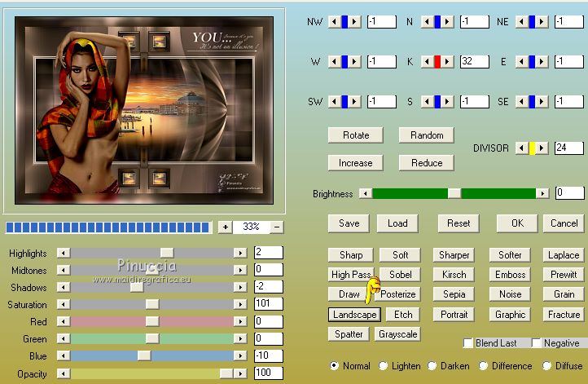Enable the Blend Last checkbox
Image resolution: width=588 pixels, height=384 pixels.
[x=467, y=343]
